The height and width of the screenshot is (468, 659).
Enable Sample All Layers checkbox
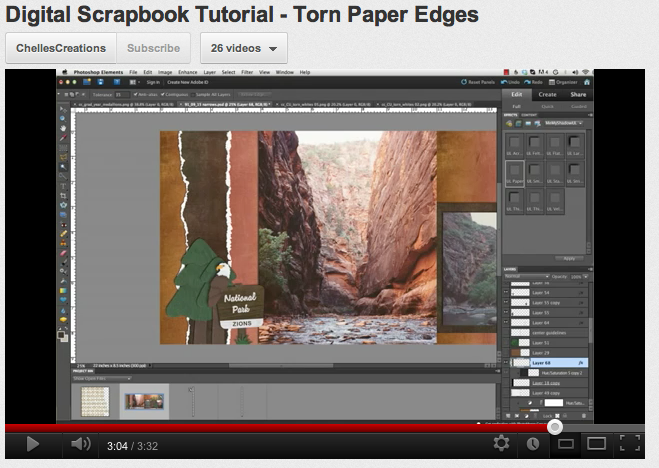tap(193, 95)
